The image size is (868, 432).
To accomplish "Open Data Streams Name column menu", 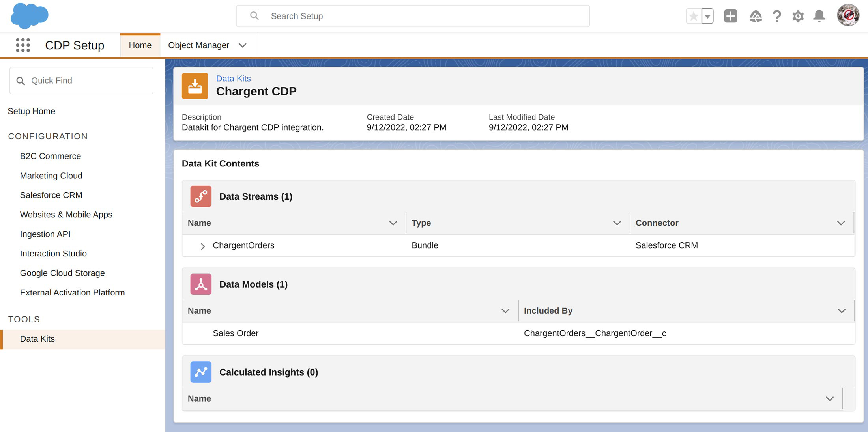I will coord(393,223).
